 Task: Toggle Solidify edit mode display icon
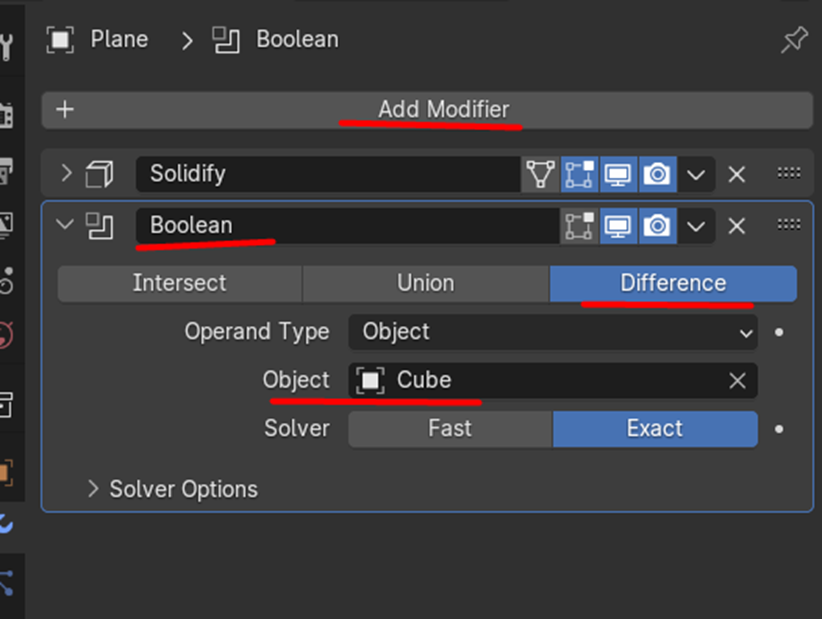[x=579, y=174]
